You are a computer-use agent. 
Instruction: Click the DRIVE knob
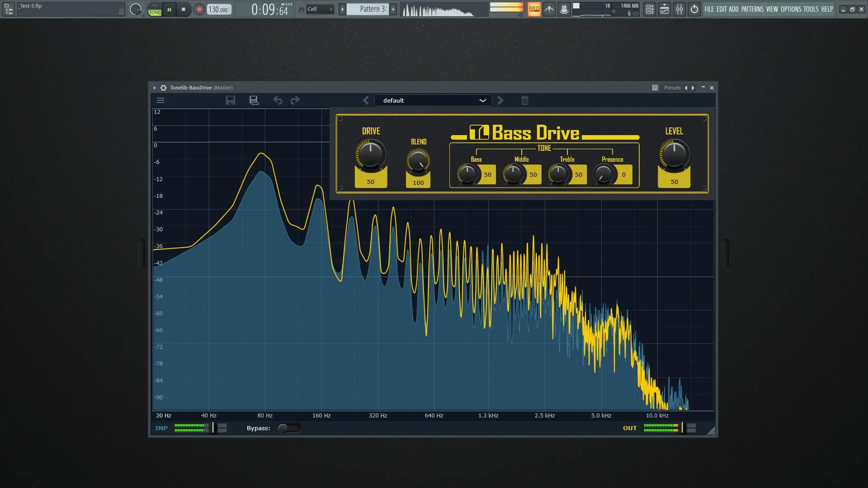[370, 154]
